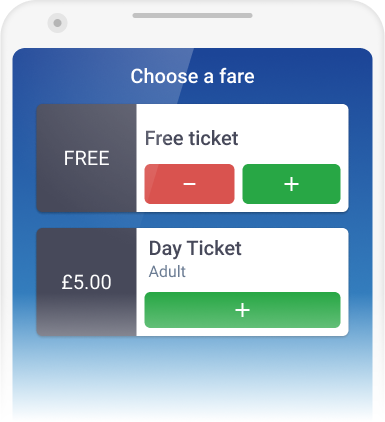Tap the blue gap between the fare cards
385x422 pixels.
pyautogui.click(x=192, y=220)
